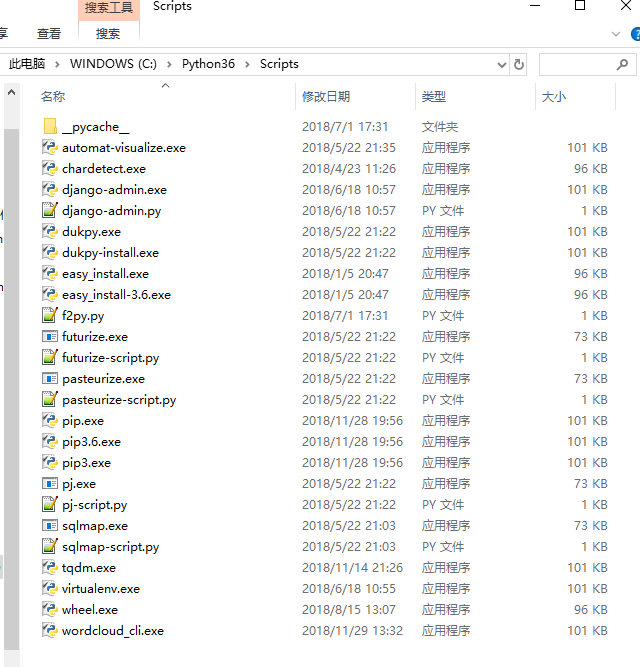Click the dukpy.exe file icon
The width and height of the screenshot is (640, 667).
tap(50, 231)
